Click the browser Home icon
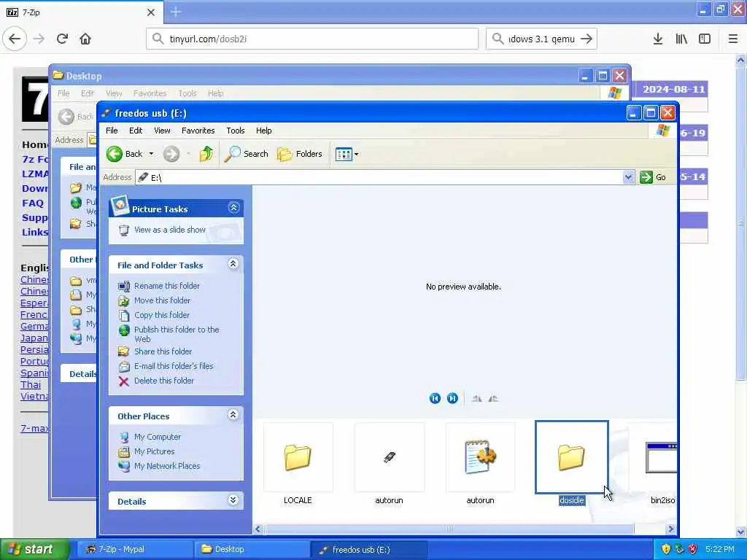This screenshot has height=560, width=747. [x=85, y=39]
